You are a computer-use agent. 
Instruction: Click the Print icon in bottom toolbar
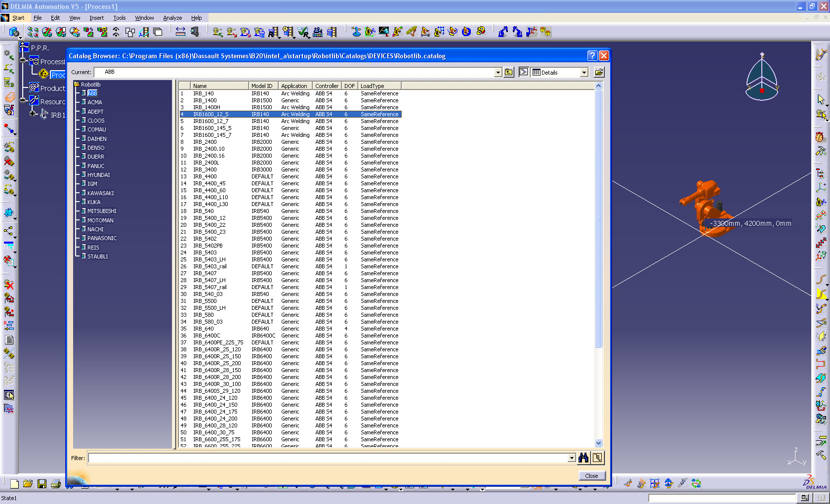[x=56, y=484]
